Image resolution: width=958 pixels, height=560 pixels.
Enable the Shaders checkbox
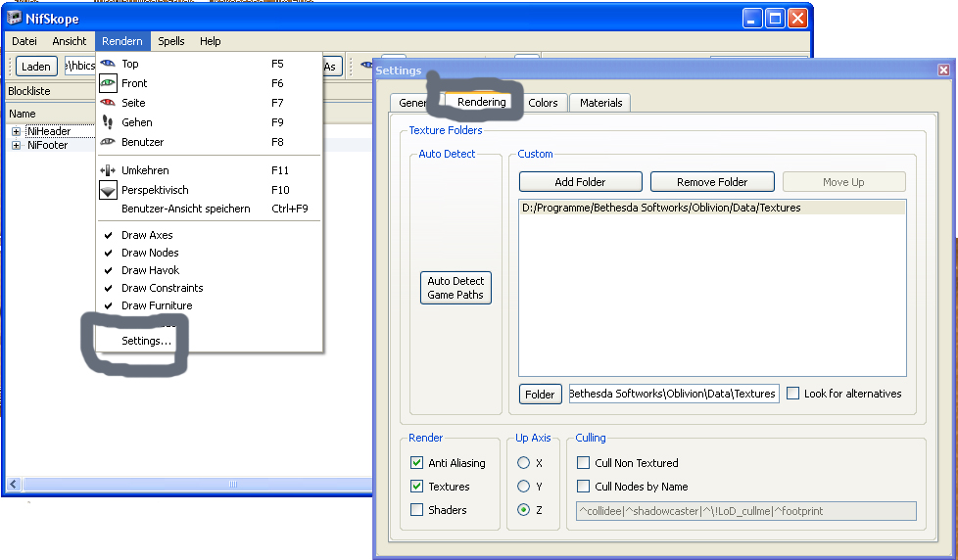point(417,510)
